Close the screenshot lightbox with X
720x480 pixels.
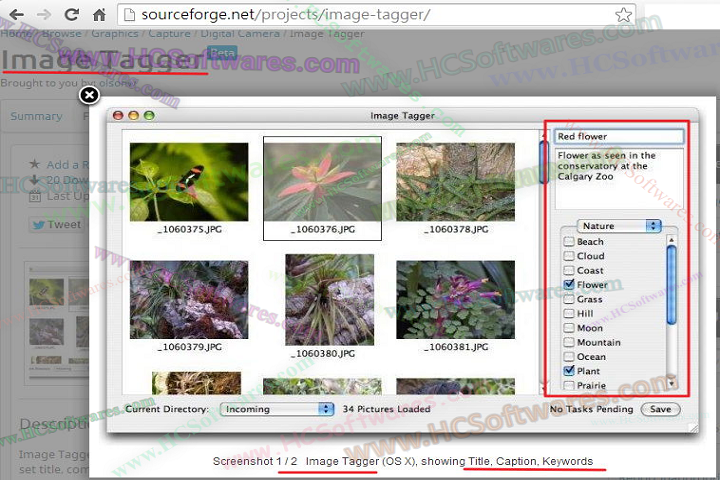(x=90, y=95)
